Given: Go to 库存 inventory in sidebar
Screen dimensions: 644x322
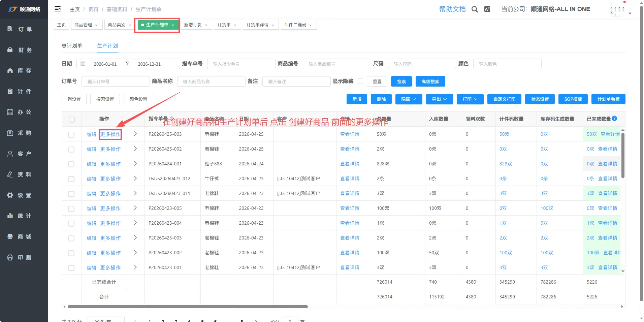Looking at the screenshot, I should tap(24, 71).
